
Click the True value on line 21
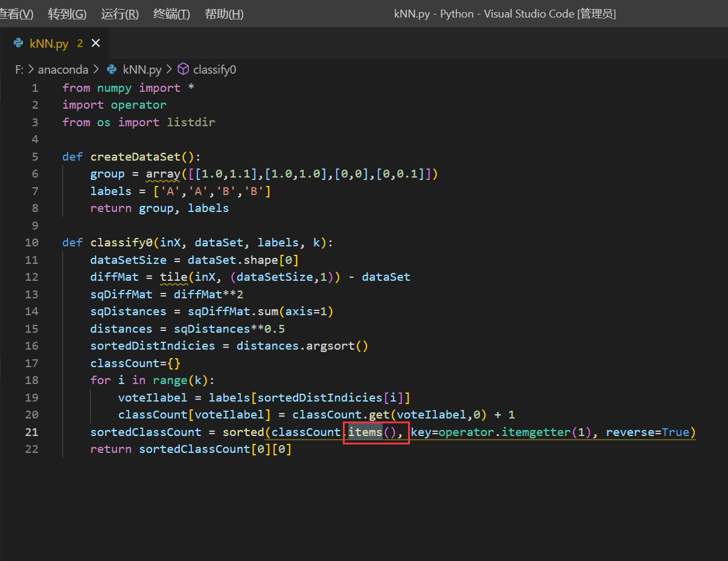(x=675, y=432)
